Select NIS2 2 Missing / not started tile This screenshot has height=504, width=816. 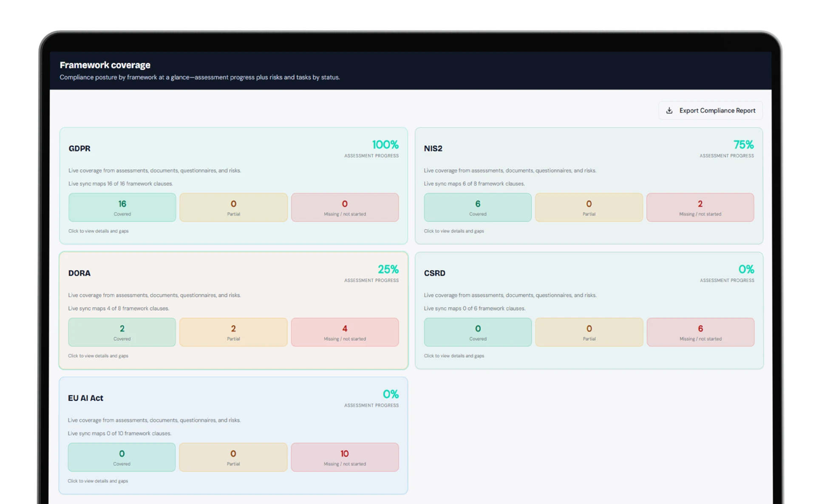click(x=700, y=207)
